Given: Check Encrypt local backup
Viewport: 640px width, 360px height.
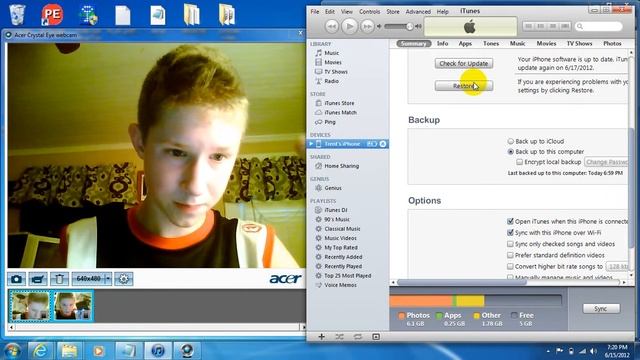Looking at the screenshot, I should click(520, 162).
